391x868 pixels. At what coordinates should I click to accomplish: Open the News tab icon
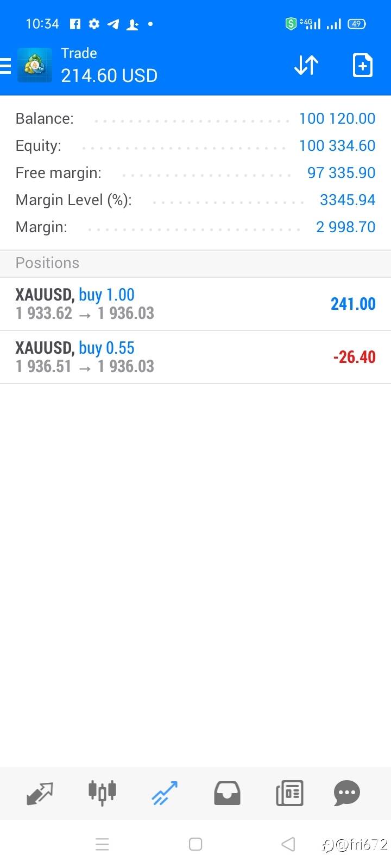tap(289, 794)
